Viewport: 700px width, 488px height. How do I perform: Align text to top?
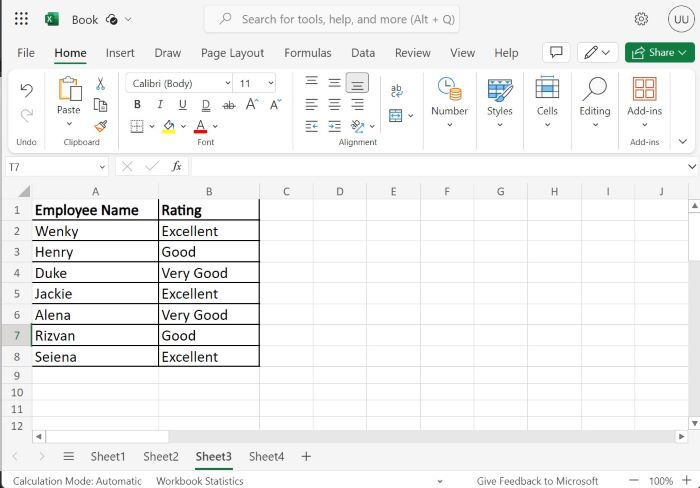tap(312, 81)
